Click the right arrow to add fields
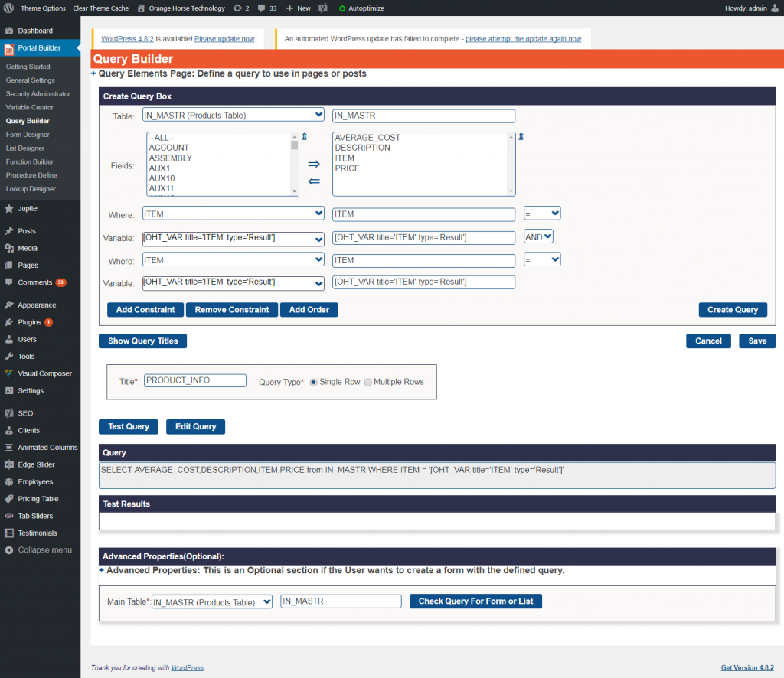This screenshot has height=678, width=784. tap(313, 164)
